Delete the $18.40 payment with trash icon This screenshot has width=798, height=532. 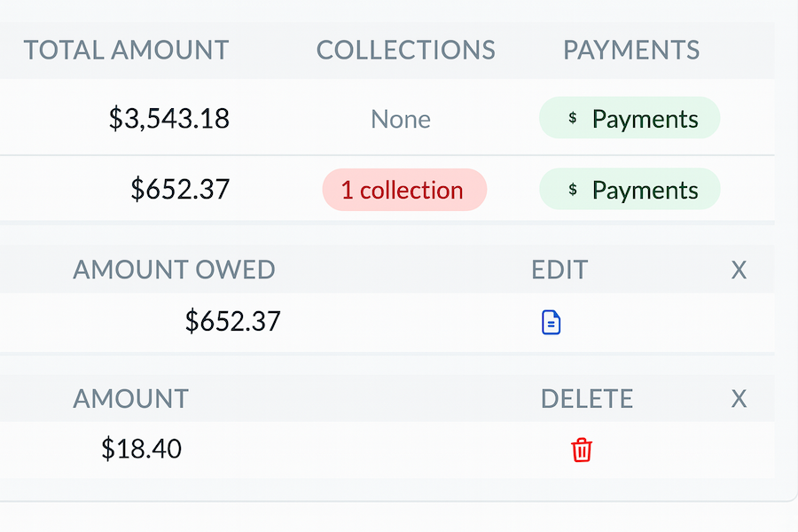[x=581, y=450]
